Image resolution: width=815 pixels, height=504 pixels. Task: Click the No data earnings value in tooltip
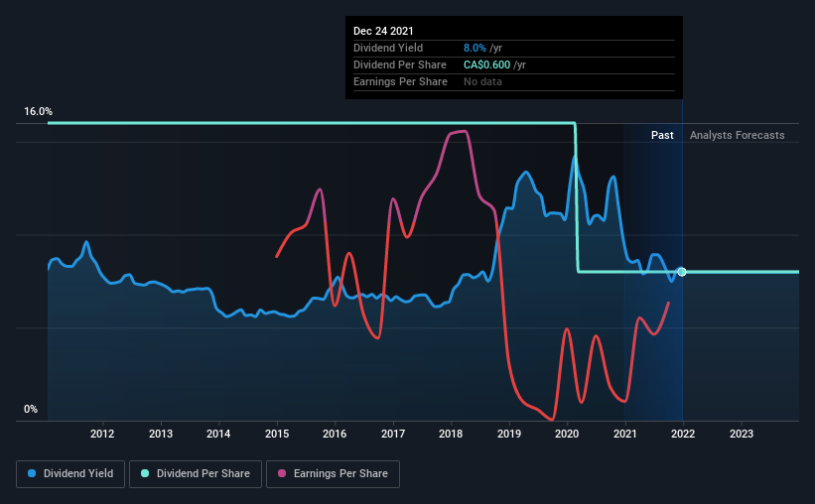click(x=482, y=81)
